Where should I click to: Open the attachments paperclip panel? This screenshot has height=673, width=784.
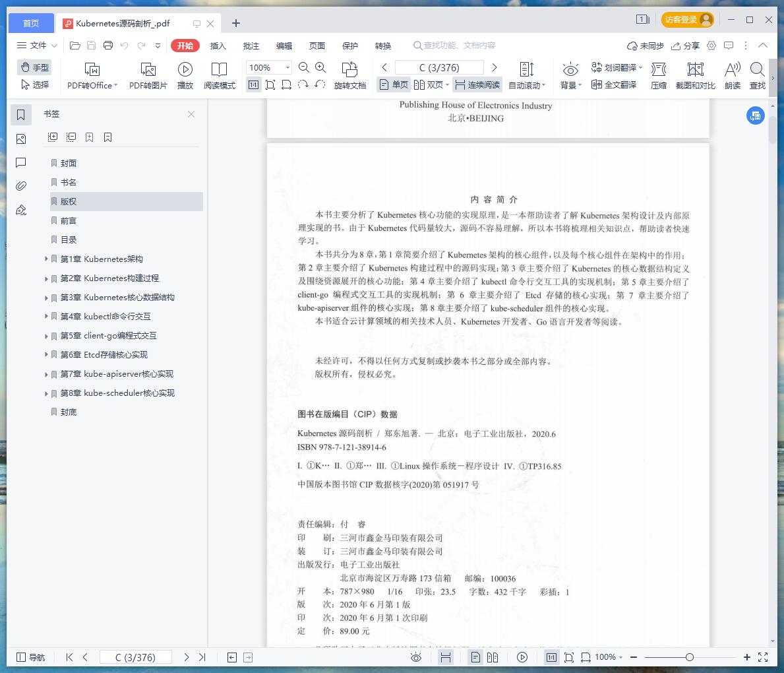[x=21, y=186]
